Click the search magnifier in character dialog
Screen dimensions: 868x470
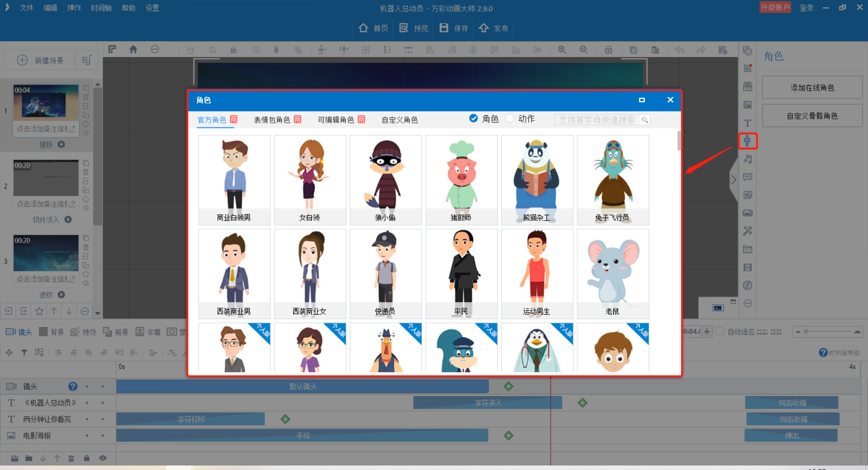point(645,120)
